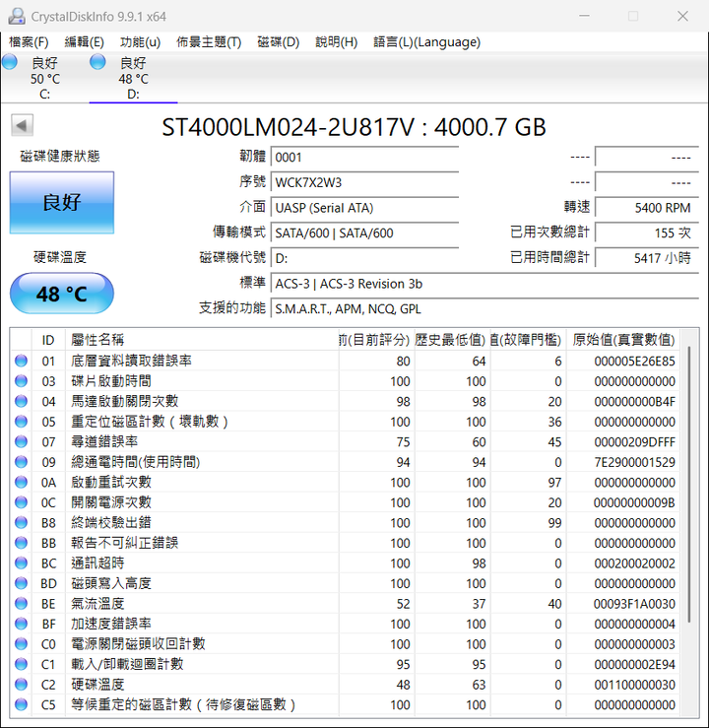Click the CrystalDiskInfo app icon in title bar

pyautogui.click(x=16, y=16)
